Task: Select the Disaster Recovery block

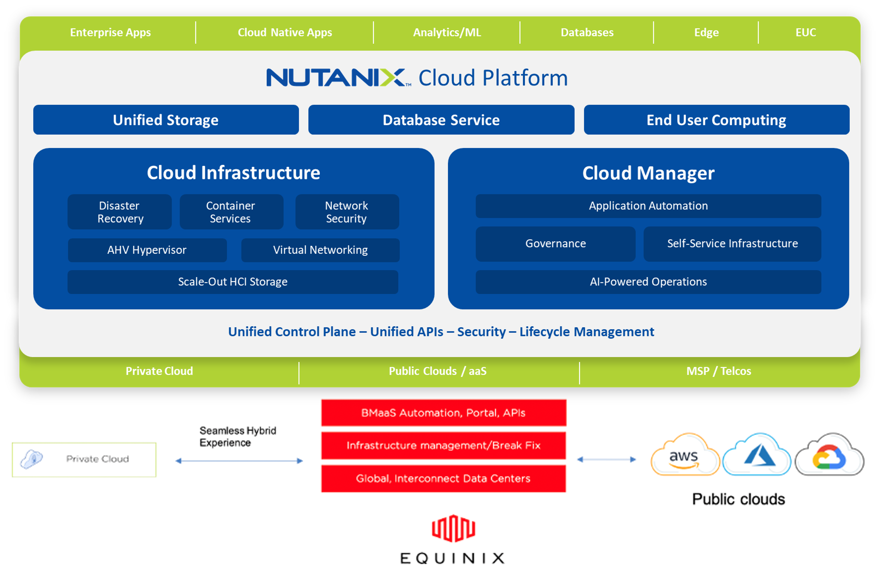Action: click(120, 212)
